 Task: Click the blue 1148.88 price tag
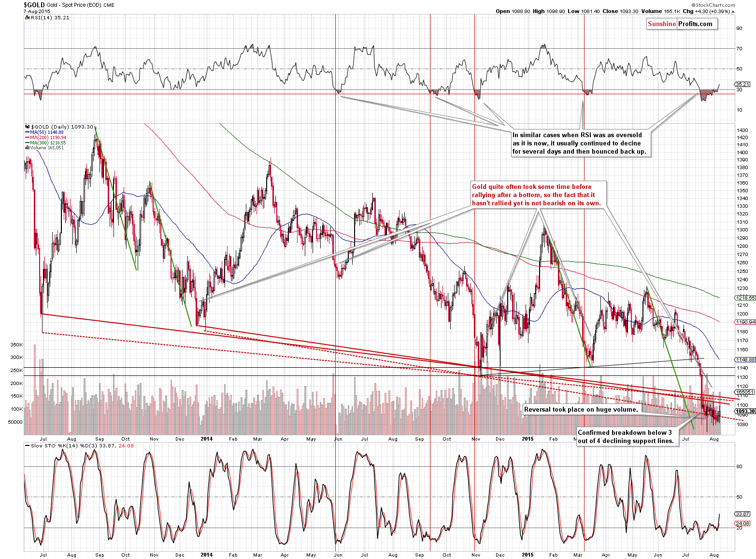[746, 359]
